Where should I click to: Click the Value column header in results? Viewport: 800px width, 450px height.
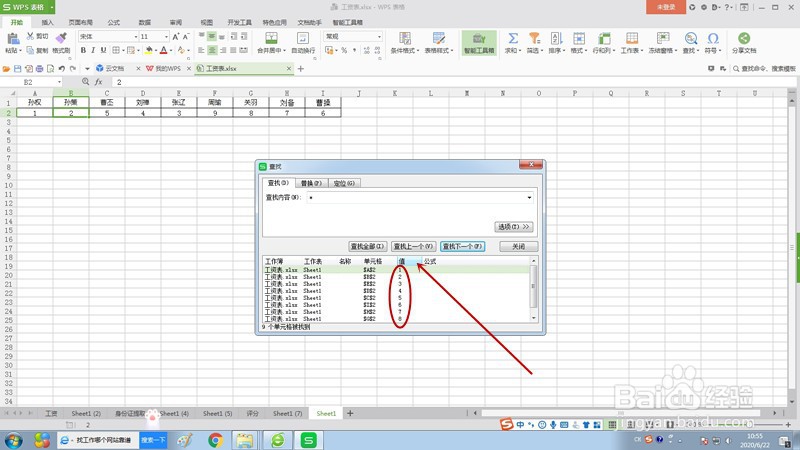(410, 261)
